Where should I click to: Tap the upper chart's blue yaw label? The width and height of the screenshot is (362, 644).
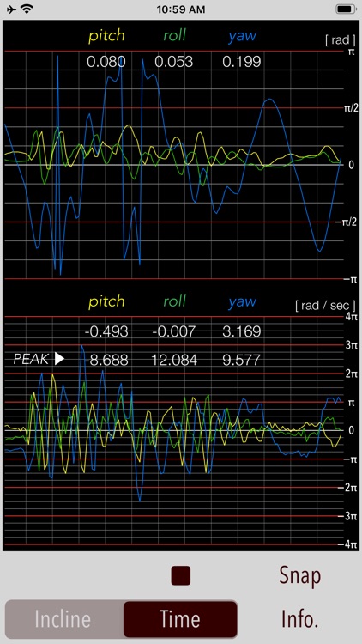click(243, 36)
